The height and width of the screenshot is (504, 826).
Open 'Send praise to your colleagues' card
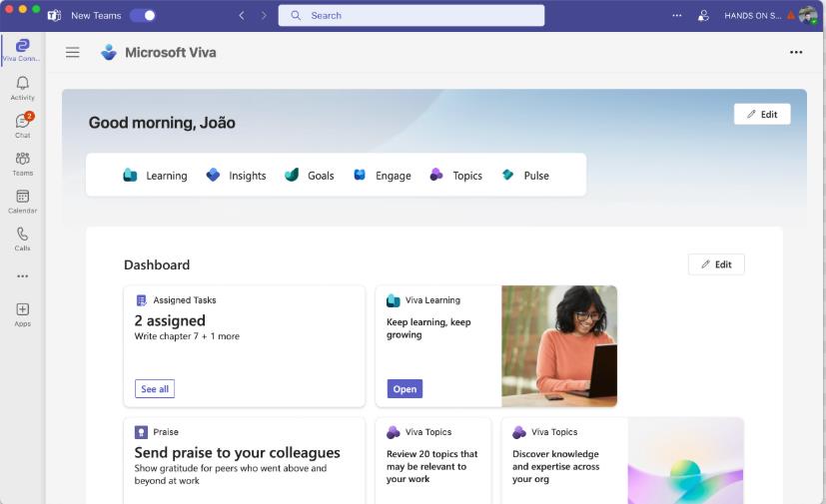click(244, 461)
